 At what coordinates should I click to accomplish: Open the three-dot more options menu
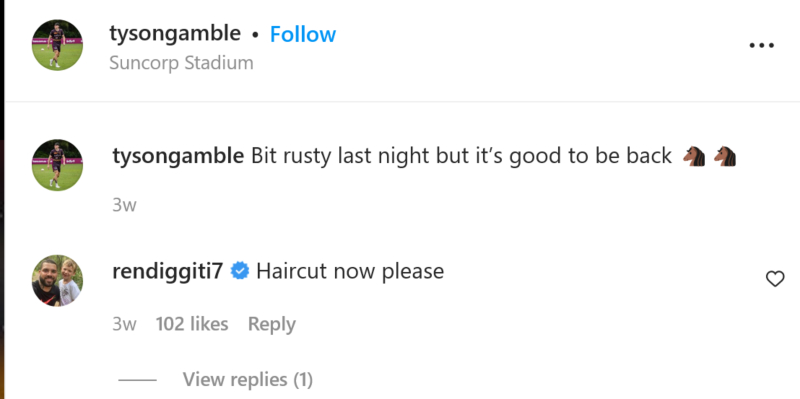pyautogui.click(x=761, y=45)
